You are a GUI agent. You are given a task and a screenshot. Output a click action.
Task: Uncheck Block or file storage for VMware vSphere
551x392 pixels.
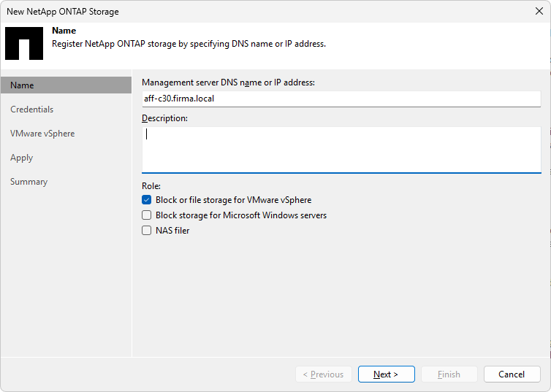pyautogui.click(x=147, y=200)
